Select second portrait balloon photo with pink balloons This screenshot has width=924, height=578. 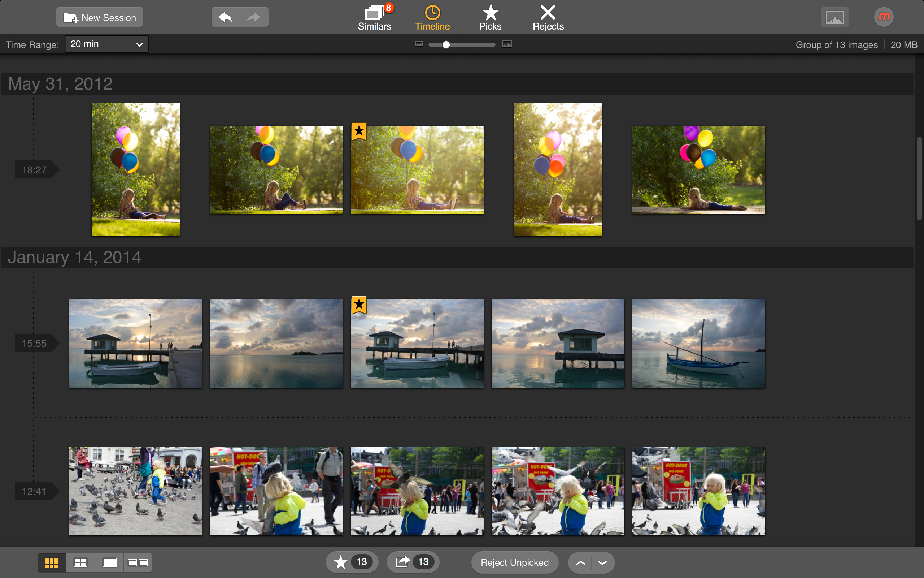pyautogui.click(x=558, y=170)
